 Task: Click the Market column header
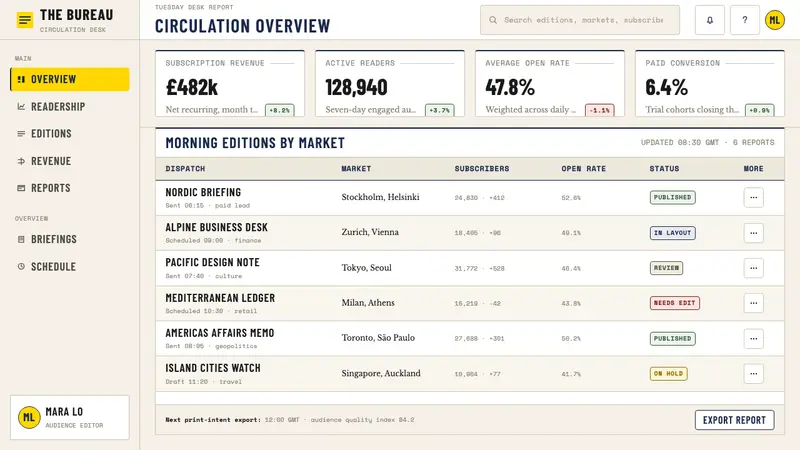tap(356, 169)
